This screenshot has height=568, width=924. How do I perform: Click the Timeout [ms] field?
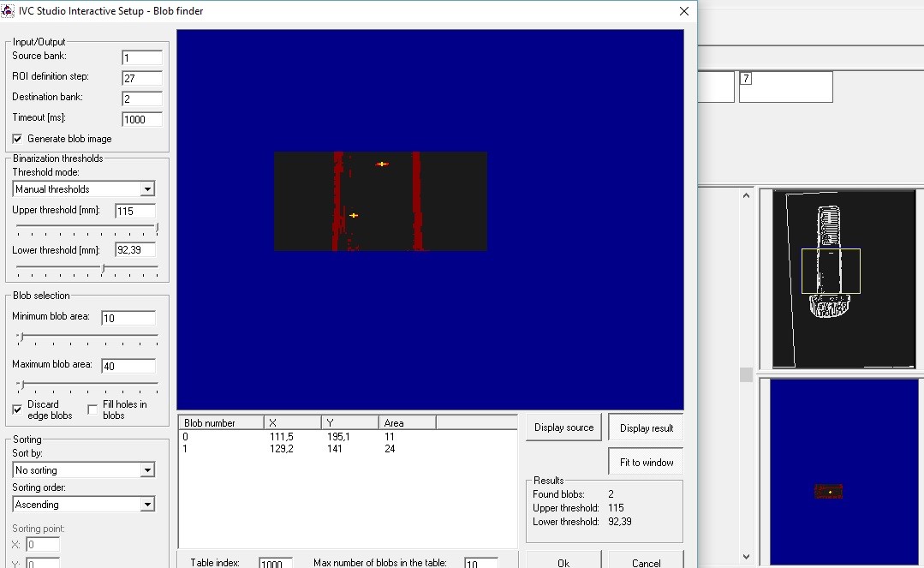pyautogui.click(x=142, y=119)
